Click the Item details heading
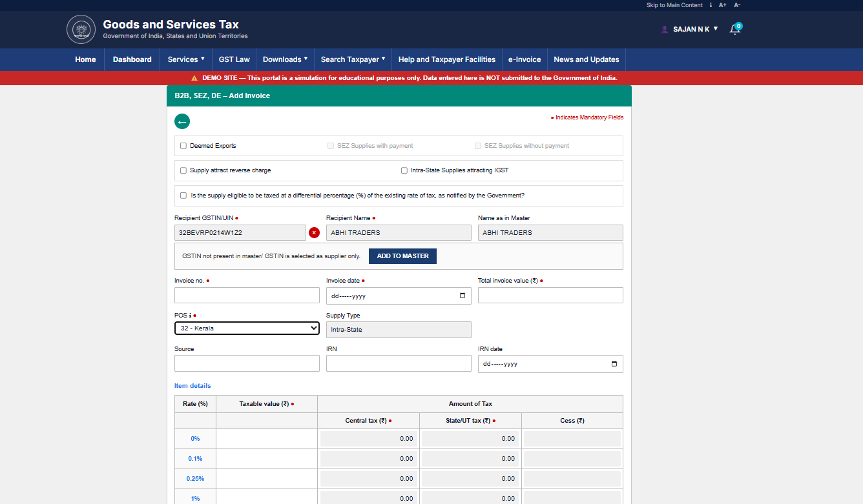The width and height of the screenshot is (863, 504). pyautogui.click(x=192, y=386)
